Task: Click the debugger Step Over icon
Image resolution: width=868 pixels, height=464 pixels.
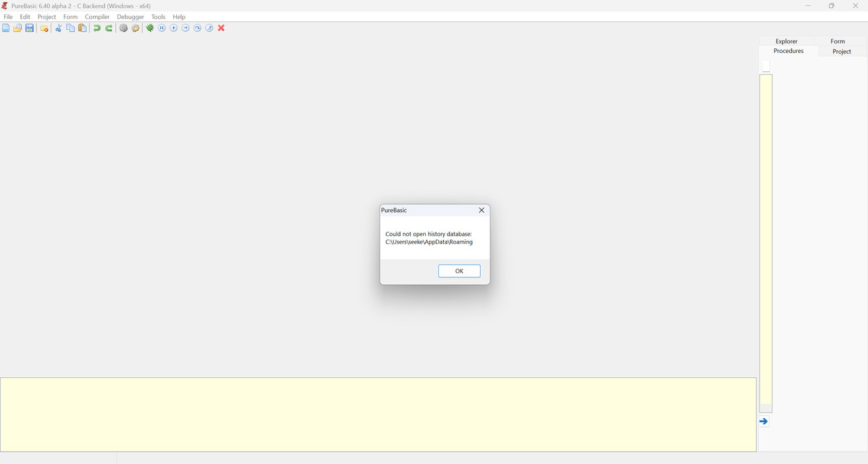Action: coord(197,28)
